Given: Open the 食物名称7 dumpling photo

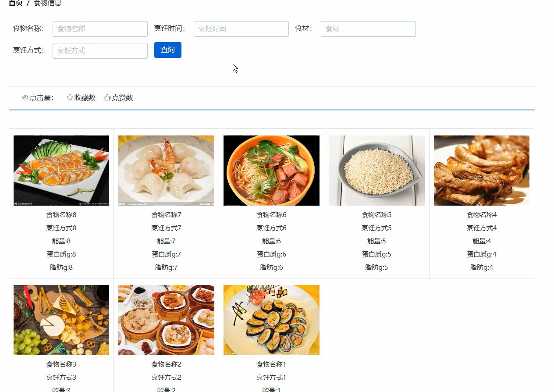Looking at the screenshot, I should 166,171.
